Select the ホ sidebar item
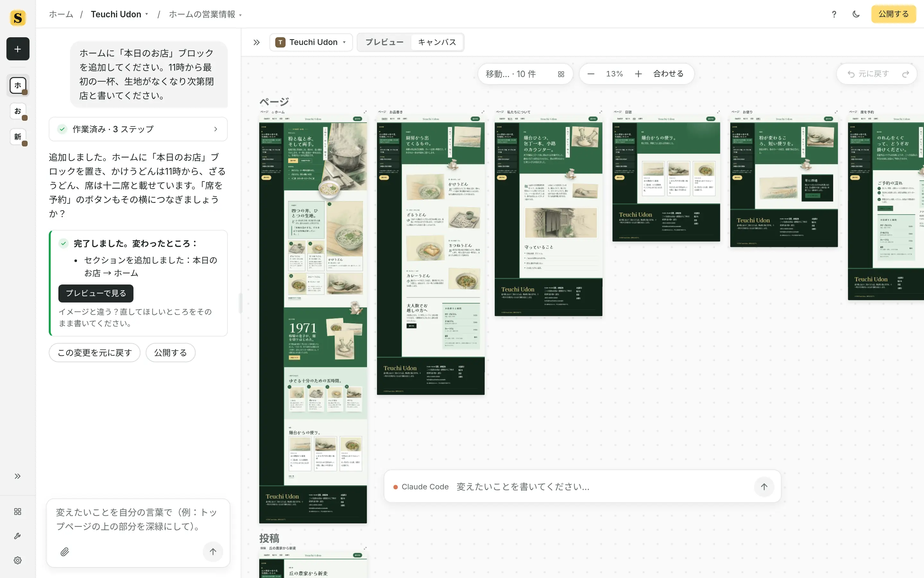This screenshot has height=578, width=924. (18, 85)
